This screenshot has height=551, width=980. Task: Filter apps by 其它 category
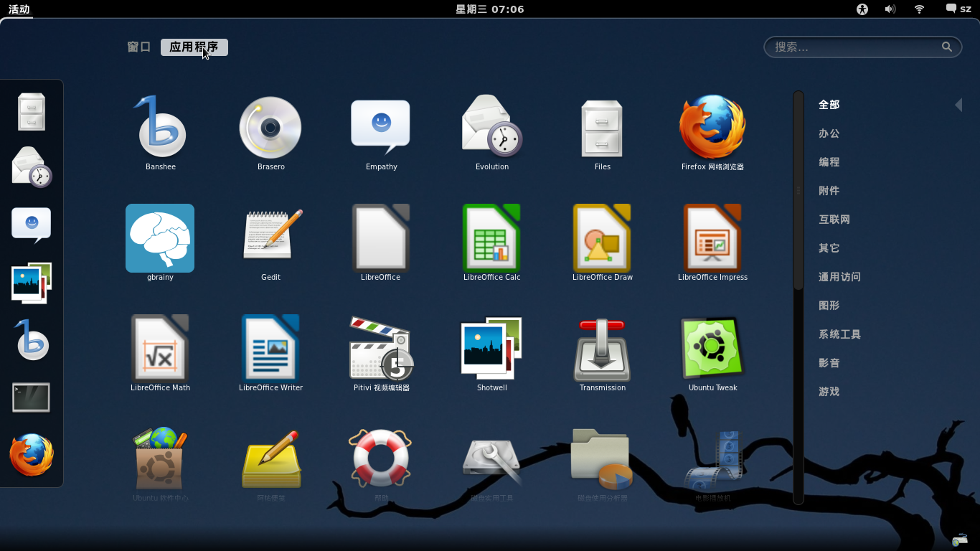click(x=829, y=248)
